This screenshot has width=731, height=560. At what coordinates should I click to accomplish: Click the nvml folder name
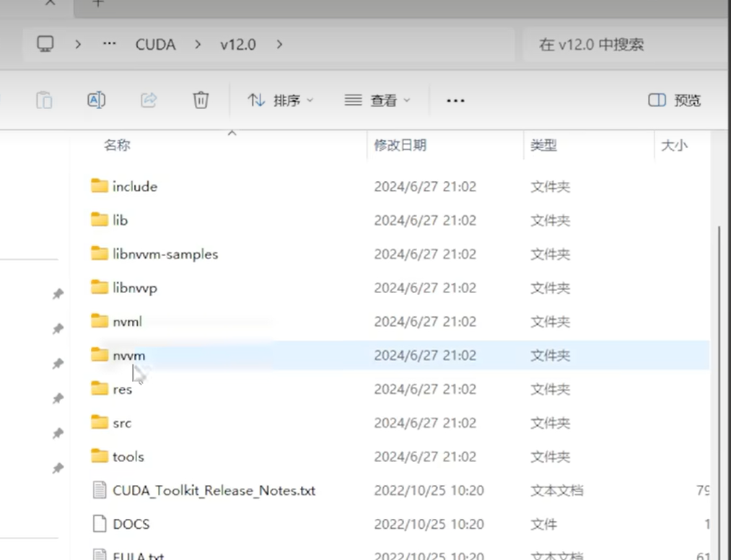pyautogui.click(x=127, y=322)
